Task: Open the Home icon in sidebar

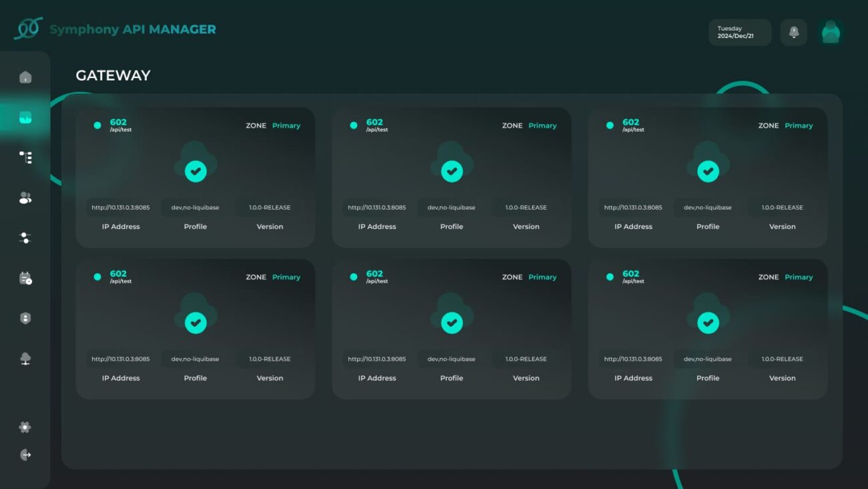Action: coord(25,77)
